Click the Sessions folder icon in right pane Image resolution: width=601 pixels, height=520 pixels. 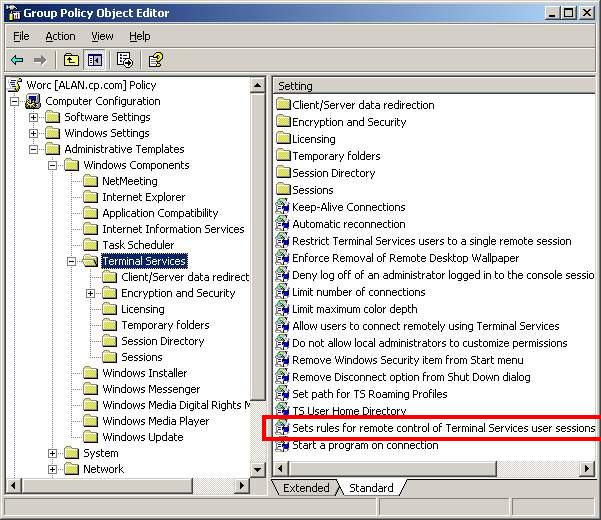[x=284, y=189]
